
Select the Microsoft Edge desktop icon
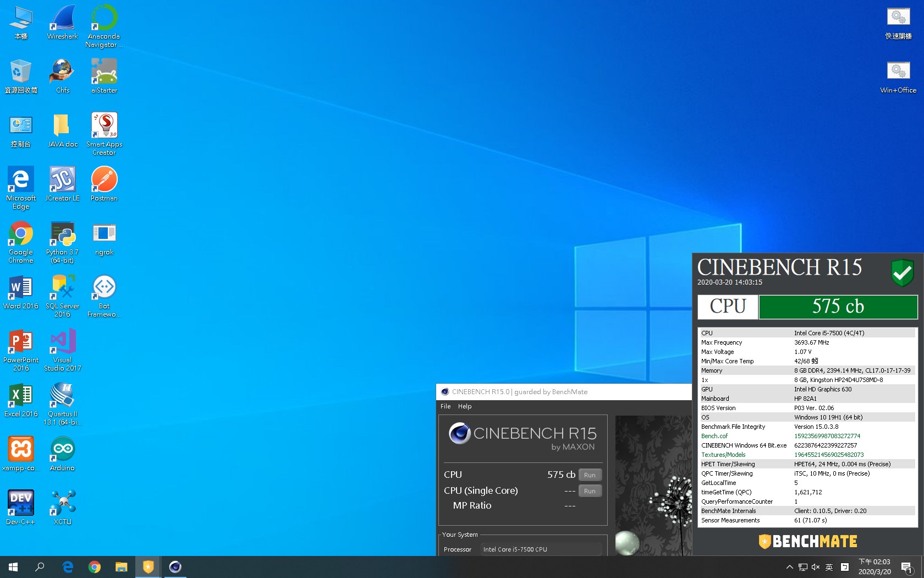21,188
